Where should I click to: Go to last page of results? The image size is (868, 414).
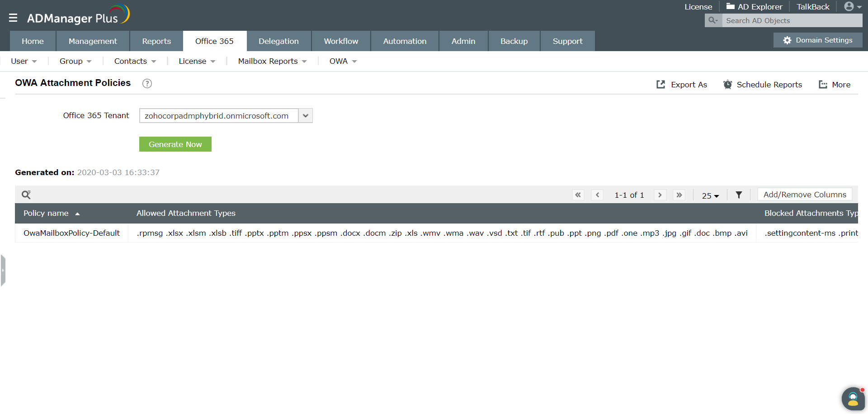tap(679, 195)
